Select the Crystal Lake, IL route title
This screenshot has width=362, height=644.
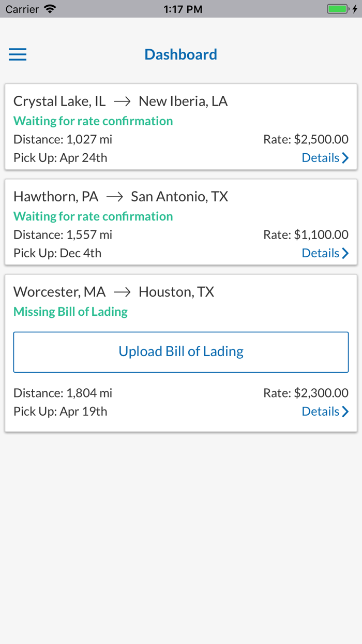click(x=120, y=101)
